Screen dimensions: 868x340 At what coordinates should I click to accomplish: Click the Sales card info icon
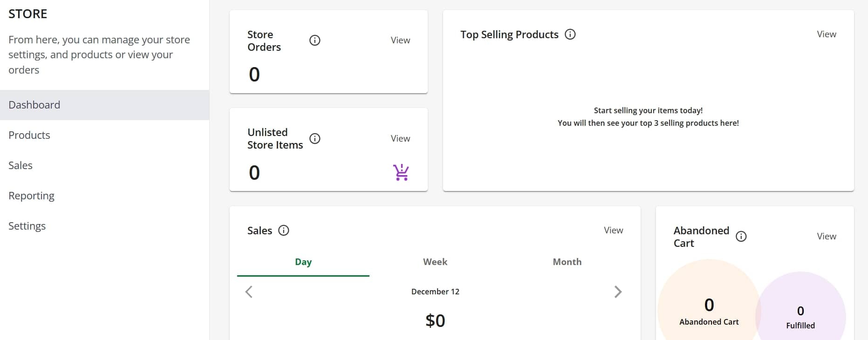(x=284, y=231)
